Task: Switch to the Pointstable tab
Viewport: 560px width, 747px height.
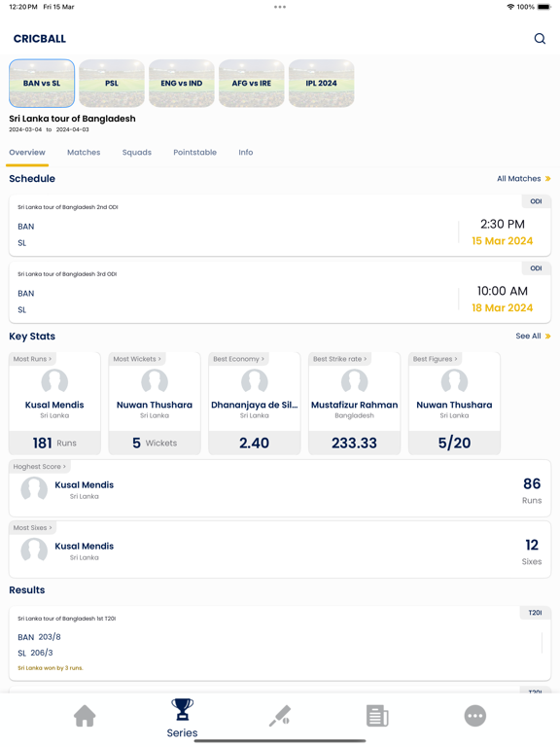Action: (194, 153)
